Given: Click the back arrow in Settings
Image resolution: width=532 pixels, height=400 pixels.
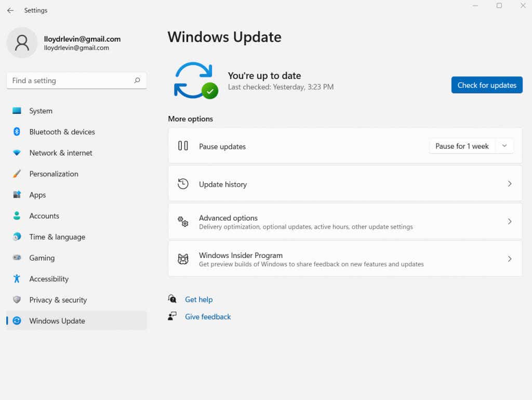Looking at the screenshot, I should (x=10, y=10).
